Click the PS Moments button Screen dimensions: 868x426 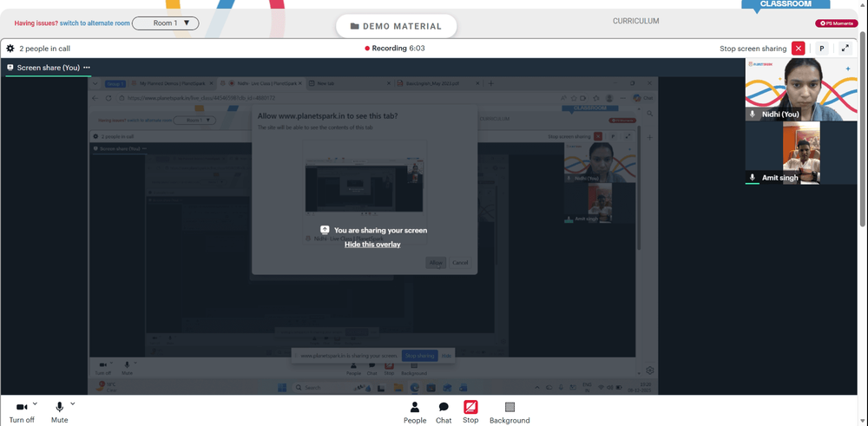pos(836,23)
